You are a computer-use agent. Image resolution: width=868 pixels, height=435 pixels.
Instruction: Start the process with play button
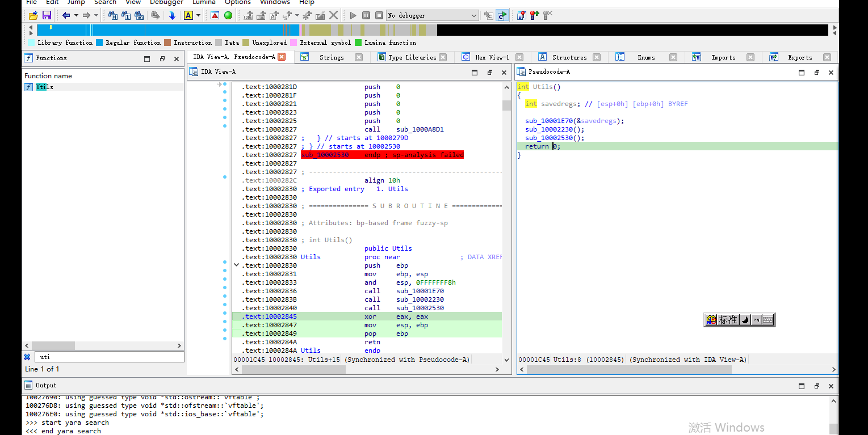point(353,15)
